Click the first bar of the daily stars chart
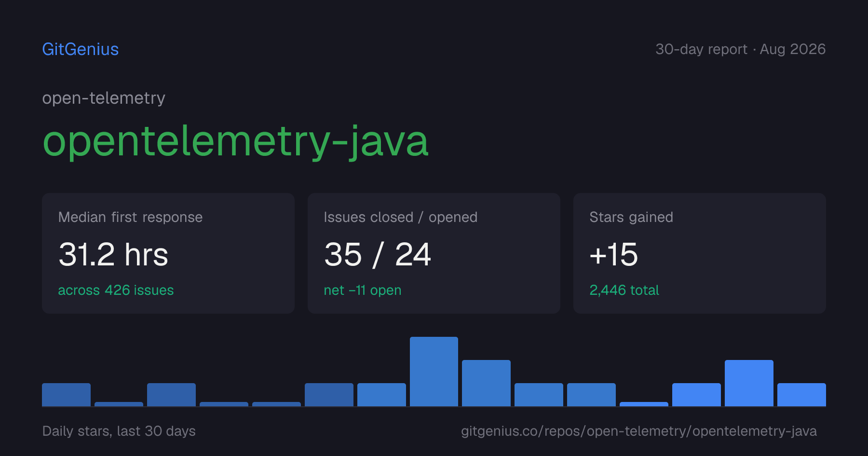868x456 pixels. [x=66, y=395]
